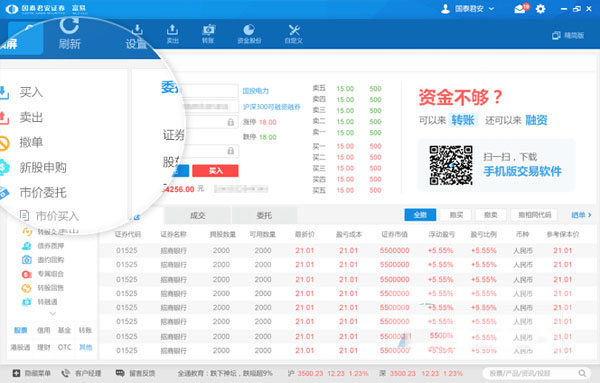Screen dimensions: 600x383
Task: Click the 融资 link in the promo banner
Action: click(x=536, y=120)
